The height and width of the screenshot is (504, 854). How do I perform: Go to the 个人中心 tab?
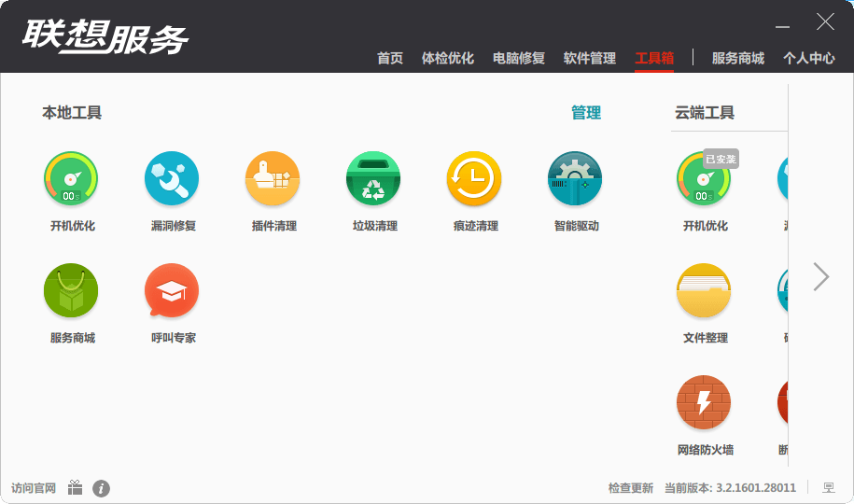click(809, 58)
